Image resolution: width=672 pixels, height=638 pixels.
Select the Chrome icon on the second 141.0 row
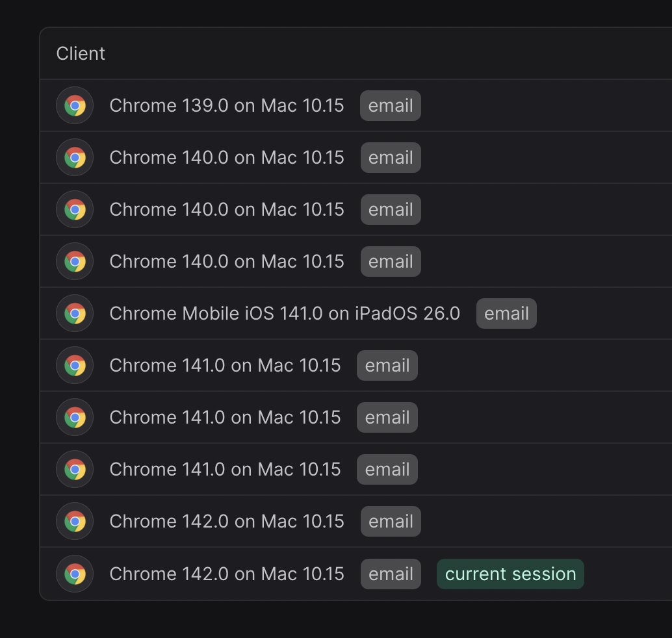click(74, 417)
